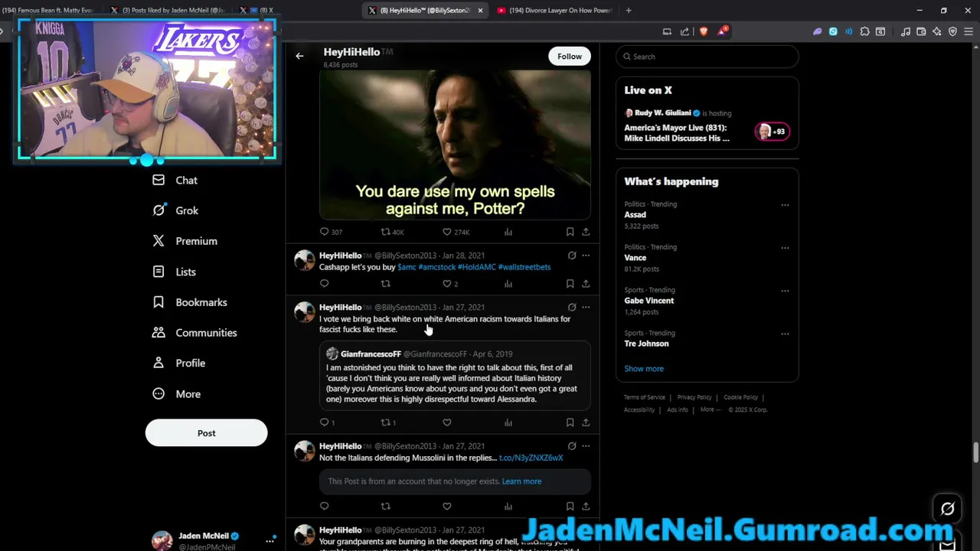The height and width of the screenshot is (551, 980).
Task: Open the Assad trending topic
Action: tap(707, 215)
